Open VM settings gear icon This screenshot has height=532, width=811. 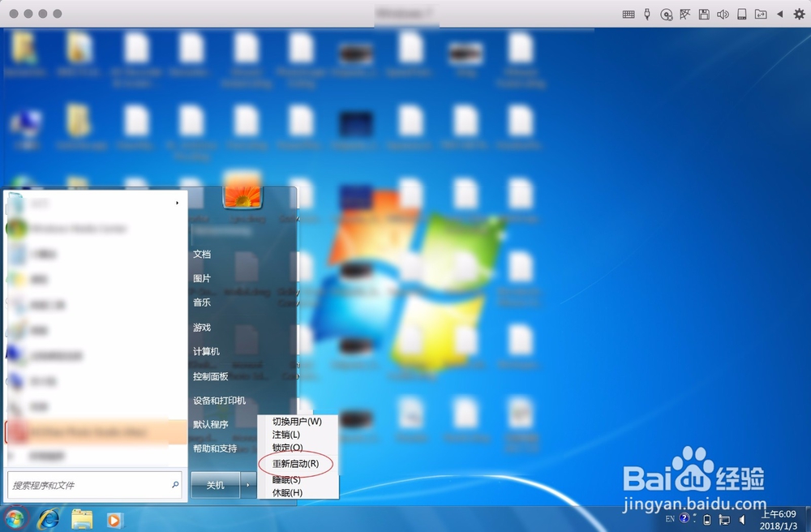tap(799, 14)
